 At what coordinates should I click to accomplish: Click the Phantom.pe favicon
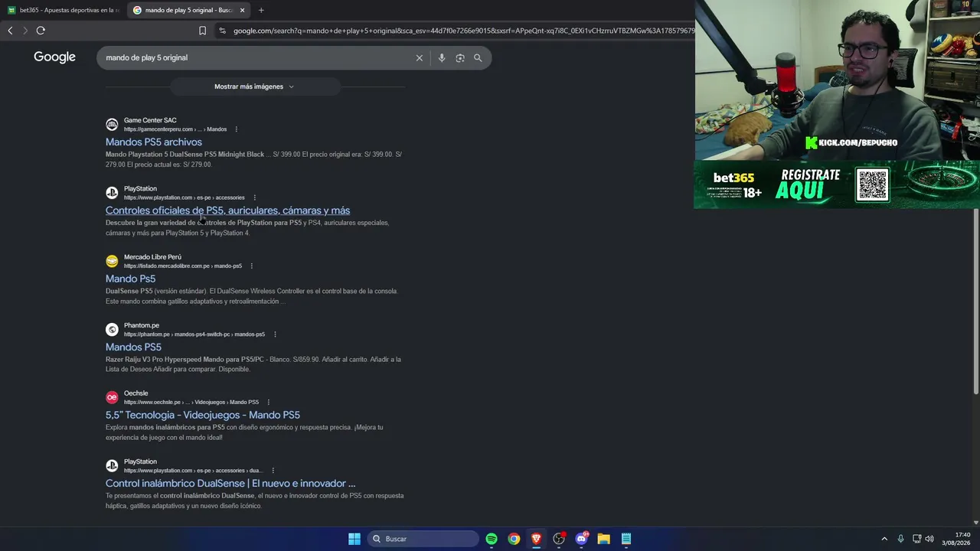pyautogui.click(x=112, y=330)
